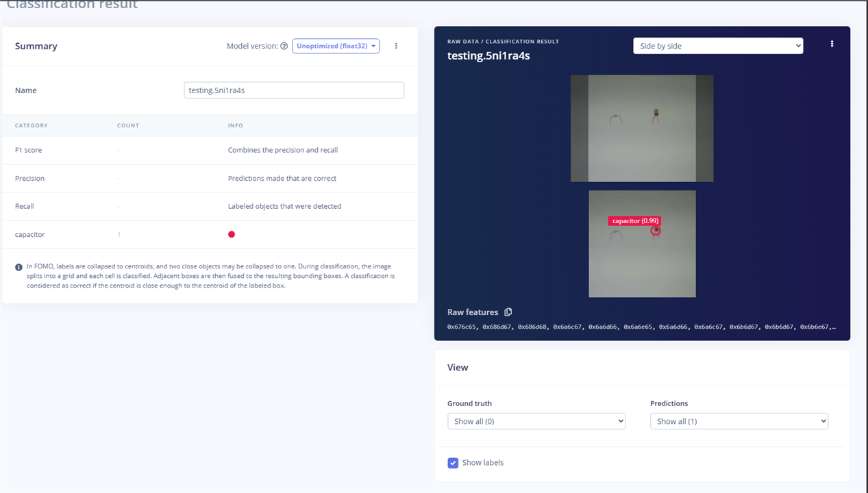Click the CATEGORY column header

32,125
